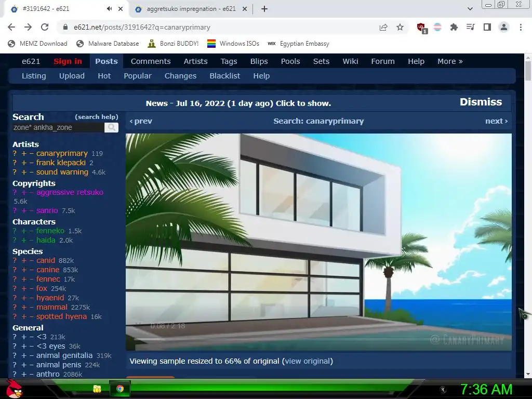Open the frank klepacki artist tag
The height and width of the screenshot is (399, 532).
coord(61,163)
